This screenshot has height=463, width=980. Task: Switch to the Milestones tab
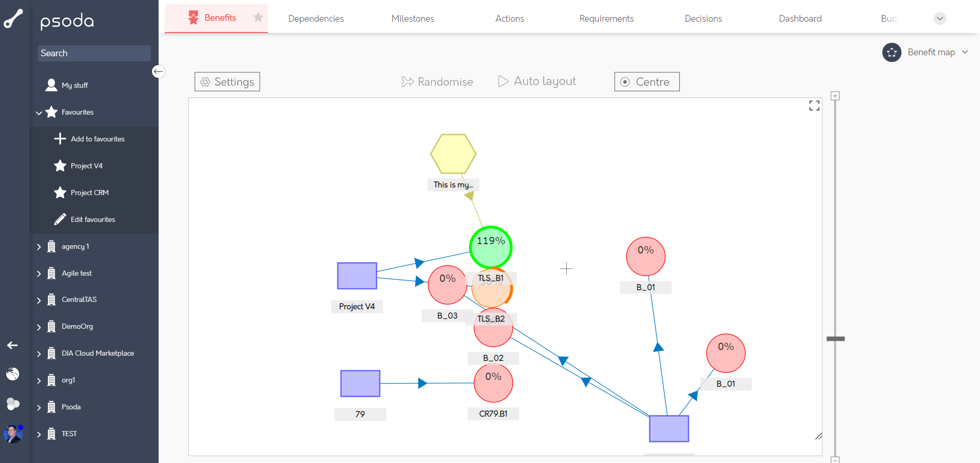(x=412, y=19)
